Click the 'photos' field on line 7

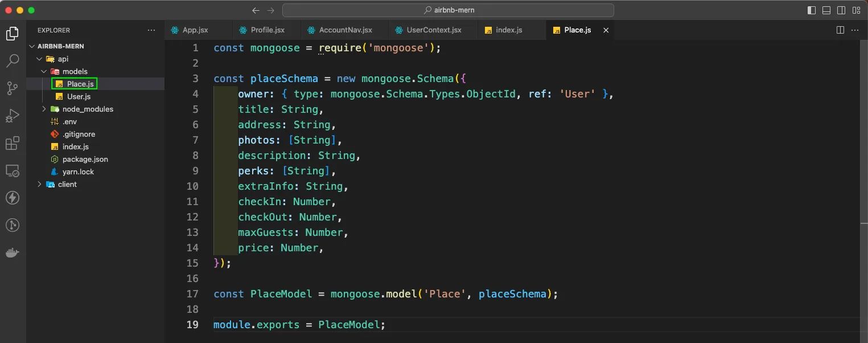click(256, 140)
